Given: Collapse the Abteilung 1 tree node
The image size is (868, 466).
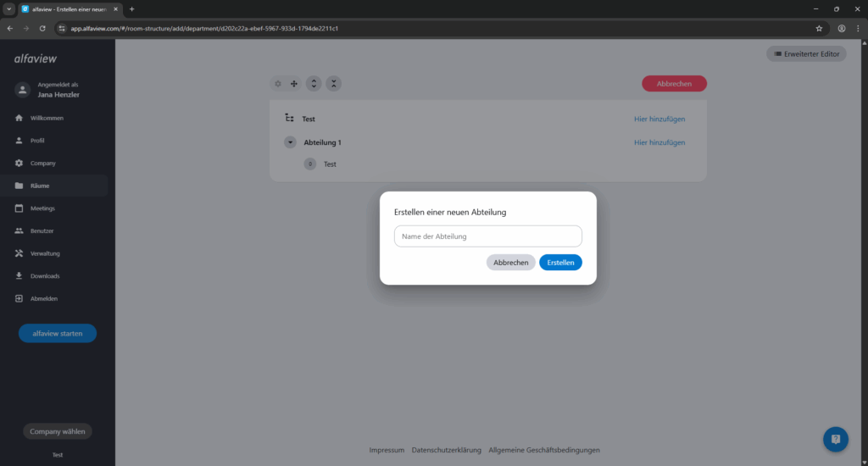Looking at the screenshot, I should coord(291,142).
